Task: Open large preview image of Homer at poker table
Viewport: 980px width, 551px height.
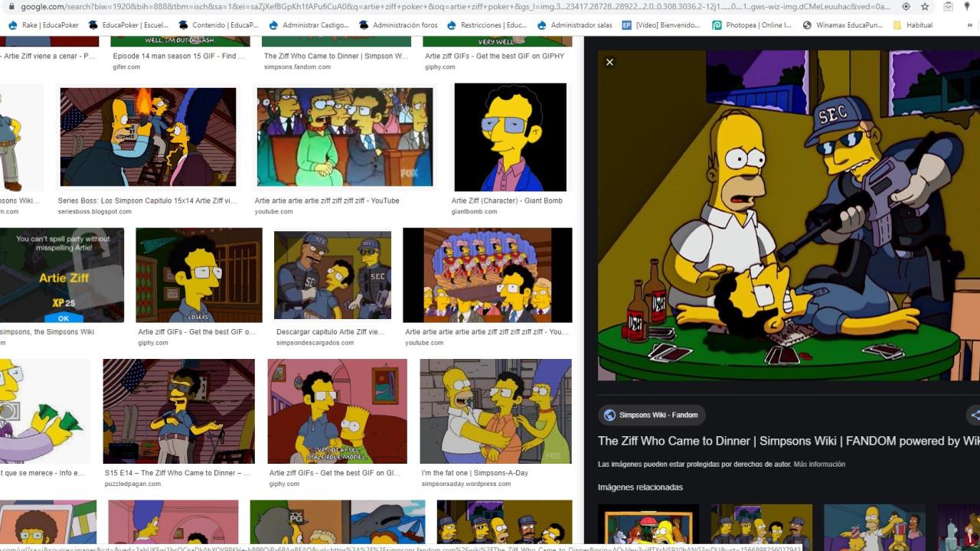Action: point(789,215)
